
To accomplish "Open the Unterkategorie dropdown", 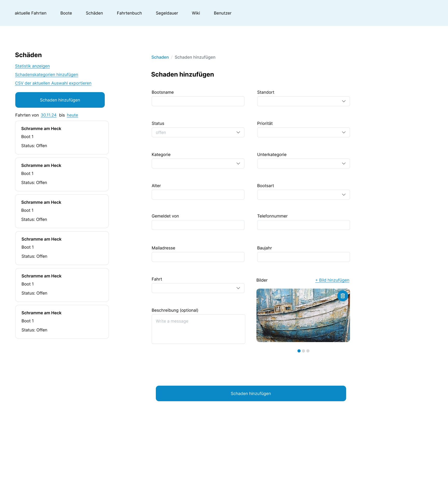I will point(303,164).
